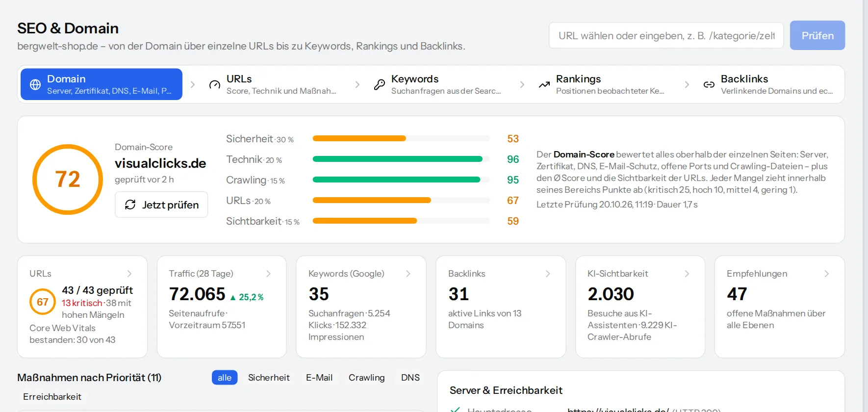Click the 72 domain score ring

coord(68,179)
